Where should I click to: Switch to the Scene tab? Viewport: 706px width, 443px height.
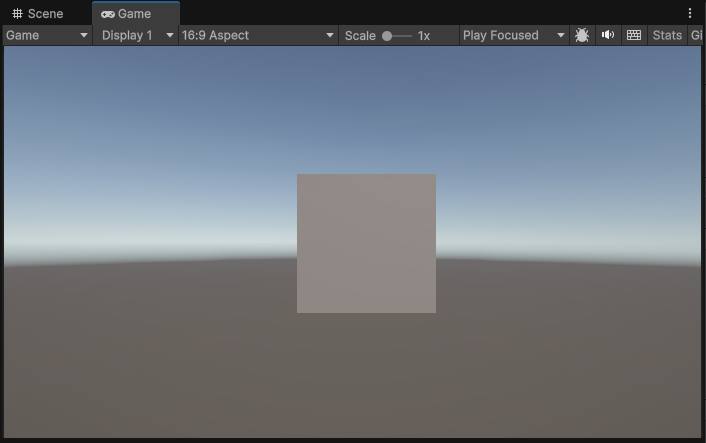[x=38, y=14]
